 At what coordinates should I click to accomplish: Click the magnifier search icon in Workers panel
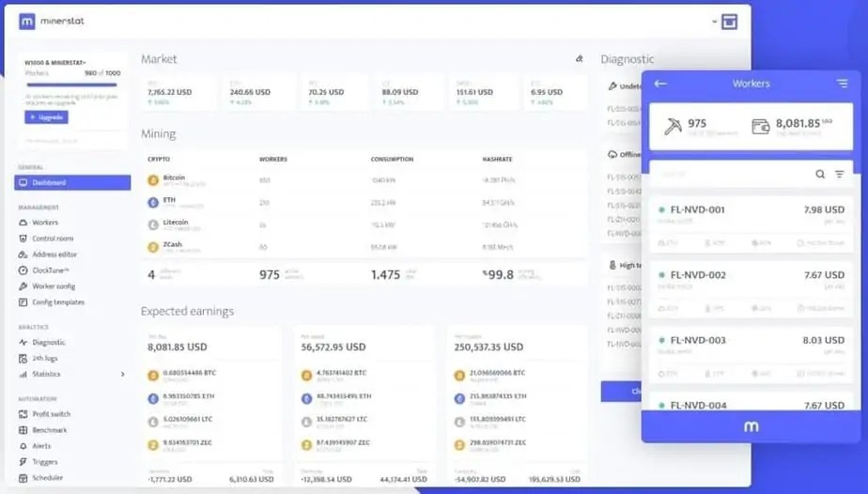point(820,175)
